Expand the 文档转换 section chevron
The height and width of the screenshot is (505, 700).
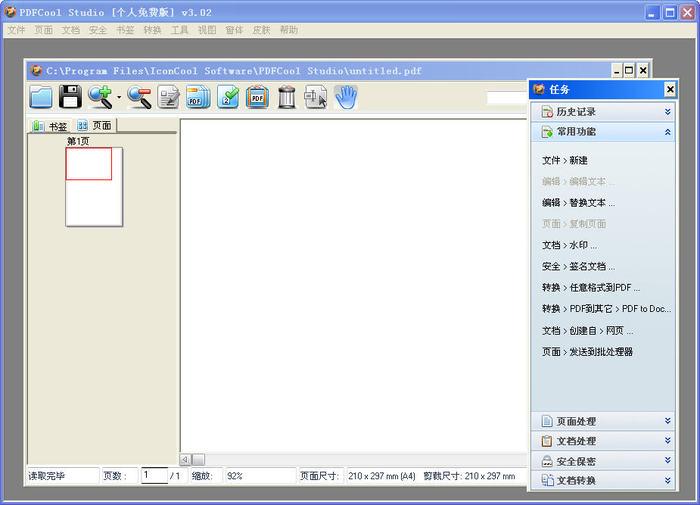click(x=667, y=480)
